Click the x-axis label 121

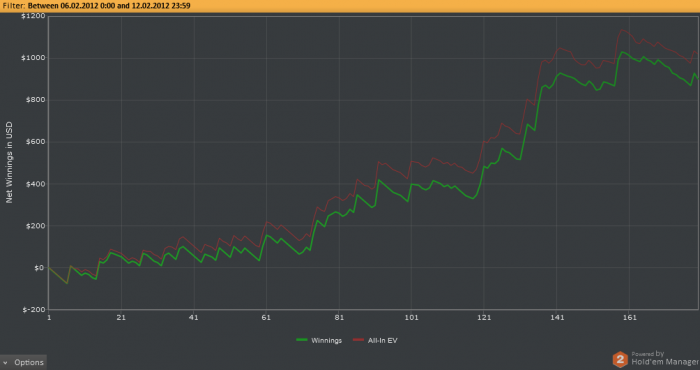tap(484, 318)
